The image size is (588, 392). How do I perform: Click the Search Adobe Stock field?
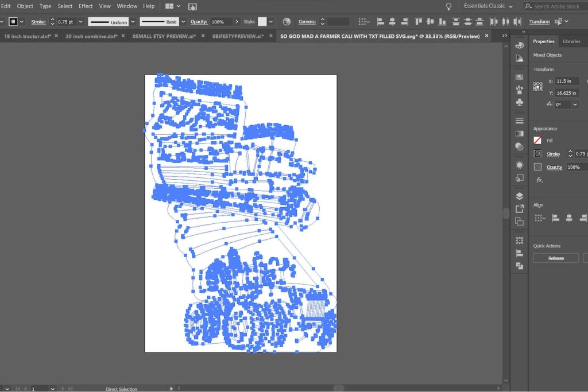(556, 6)
